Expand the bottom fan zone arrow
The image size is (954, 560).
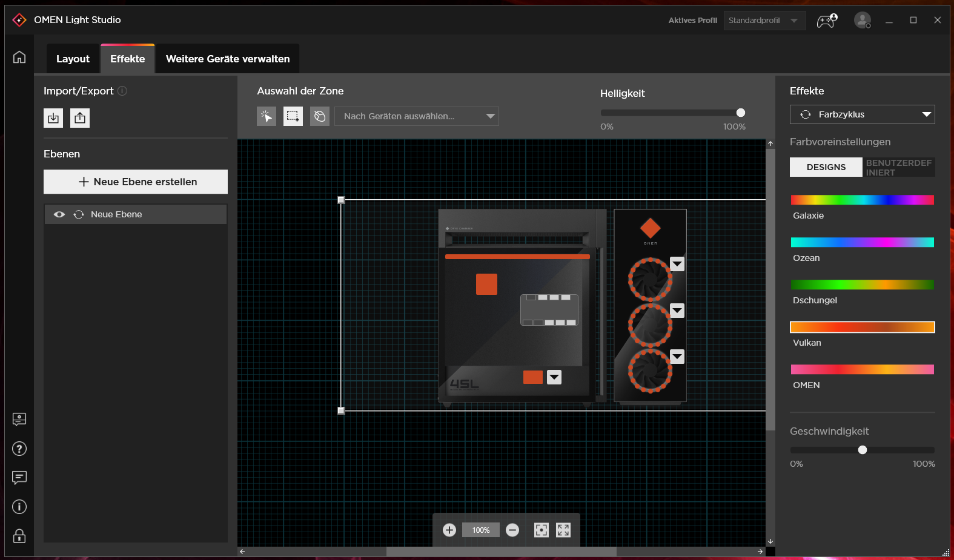[677, 357]
